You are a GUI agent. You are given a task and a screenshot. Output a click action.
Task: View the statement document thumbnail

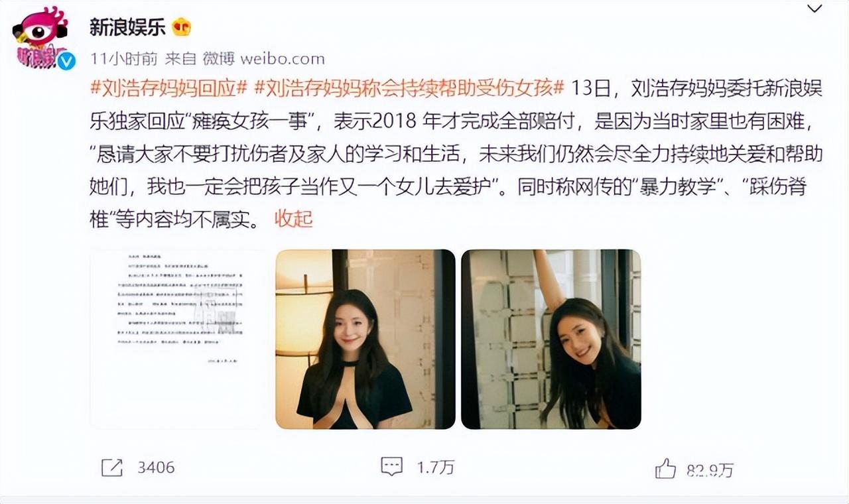click(x=179, y=339)
